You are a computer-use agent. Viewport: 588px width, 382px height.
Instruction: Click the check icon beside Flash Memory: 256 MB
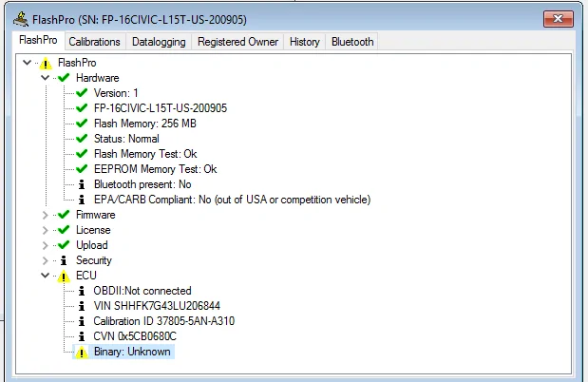click(x=82, y=124)
